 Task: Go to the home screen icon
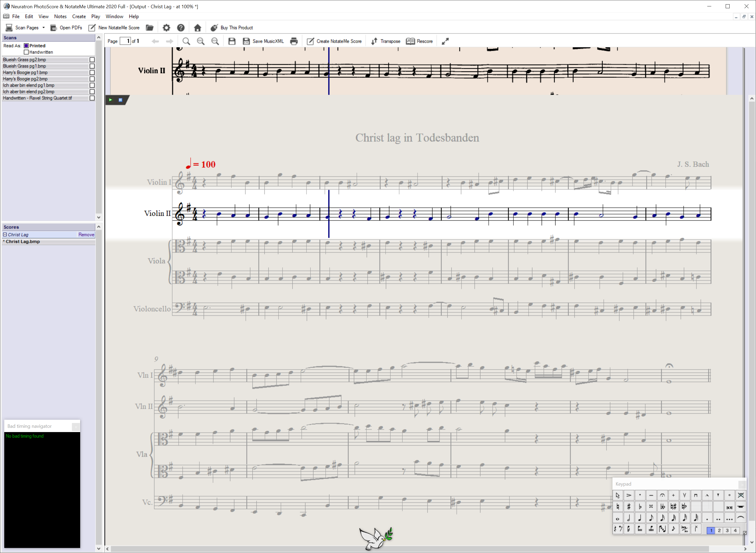(x=197, y=27)
